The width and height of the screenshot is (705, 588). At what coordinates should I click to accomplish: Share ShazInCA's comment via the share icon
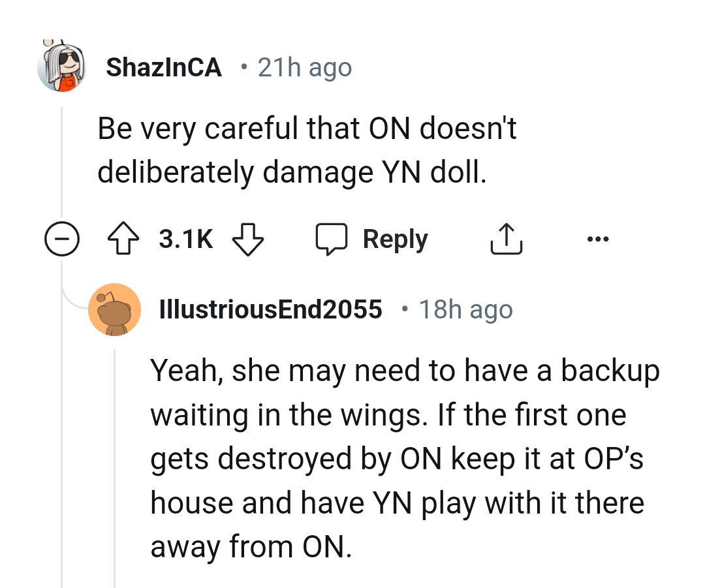click(x=506, y=239)
